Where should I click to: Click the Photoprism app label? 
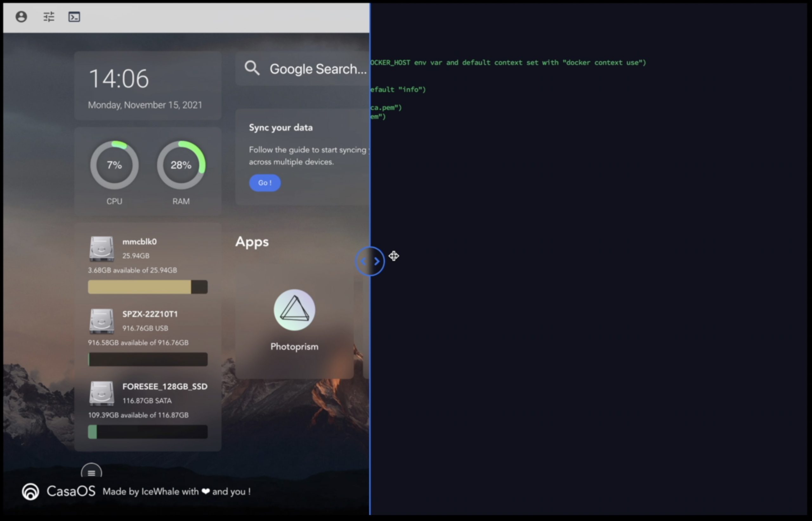coord(294,347)
